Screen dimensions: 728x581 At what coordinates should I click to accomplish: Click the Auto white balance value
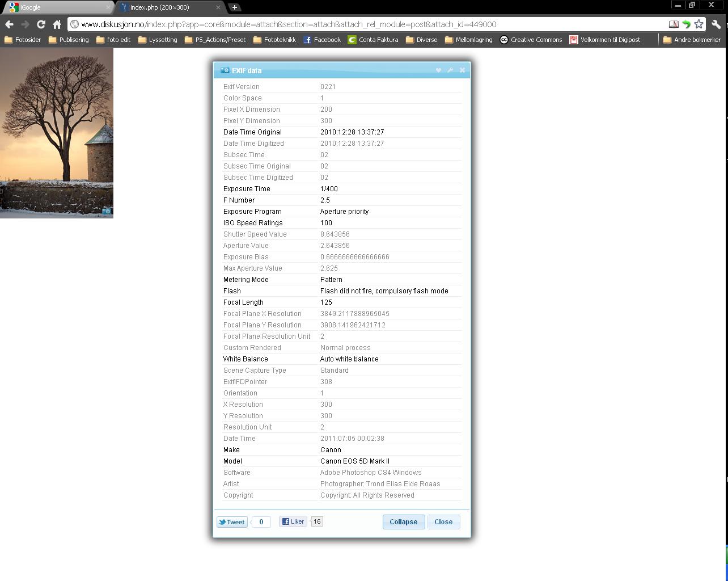click(x=349, y=359)
